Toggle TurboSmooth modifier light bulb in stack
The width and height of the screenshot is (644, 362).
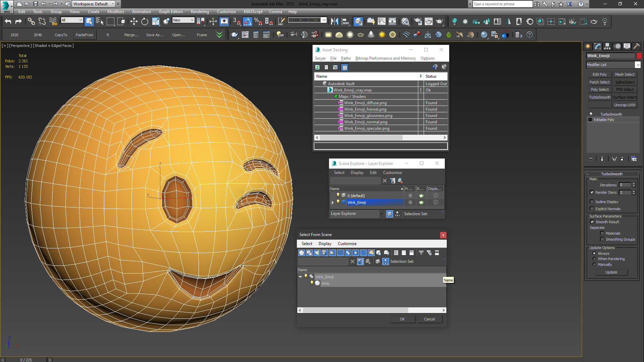[x=591, y=114]
